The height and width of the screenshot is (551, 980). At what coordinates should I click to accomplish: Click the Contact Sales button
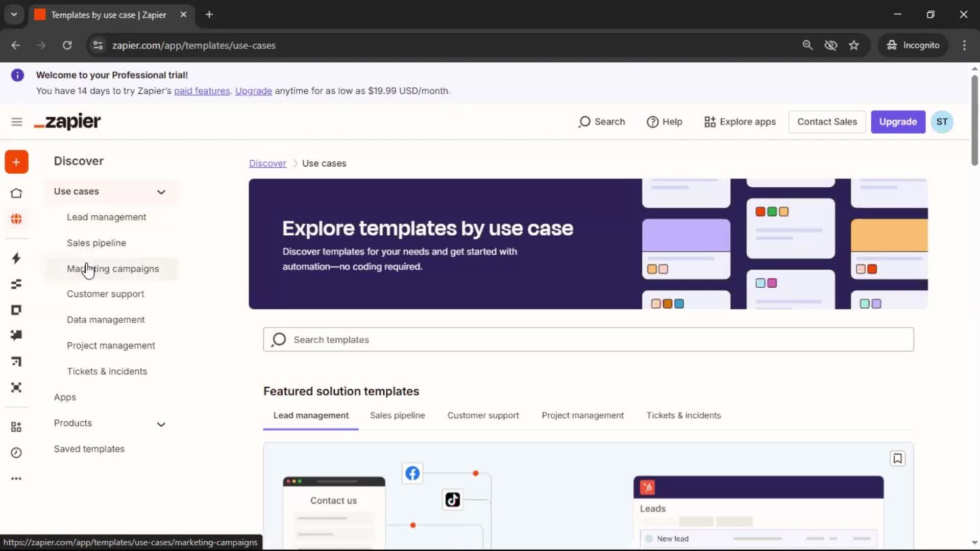tap(827, 122)
